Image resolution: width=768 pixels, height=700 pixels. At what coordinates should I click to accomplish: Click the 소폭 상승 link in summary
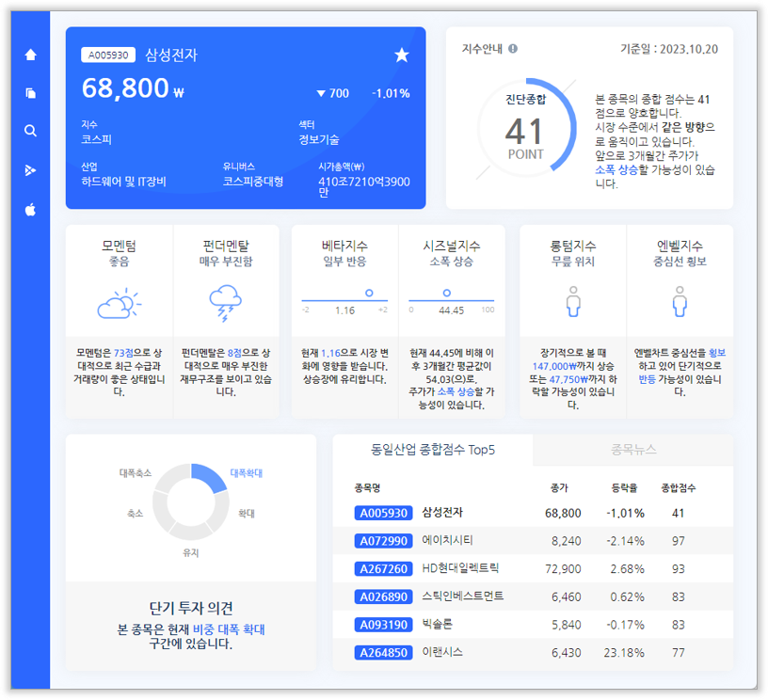[x=616, y=170]
